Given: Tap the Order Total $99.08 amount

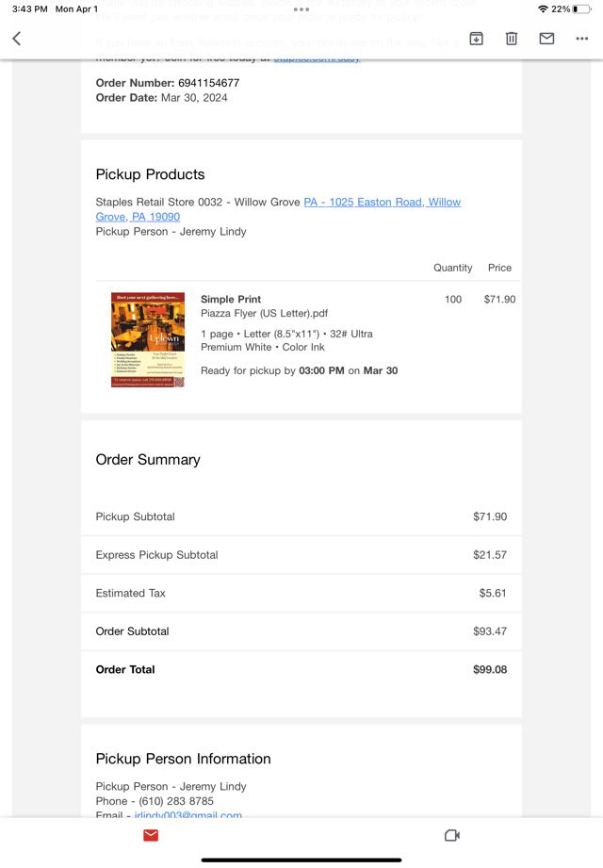Looking at the screenshot, I should (489, 669).
